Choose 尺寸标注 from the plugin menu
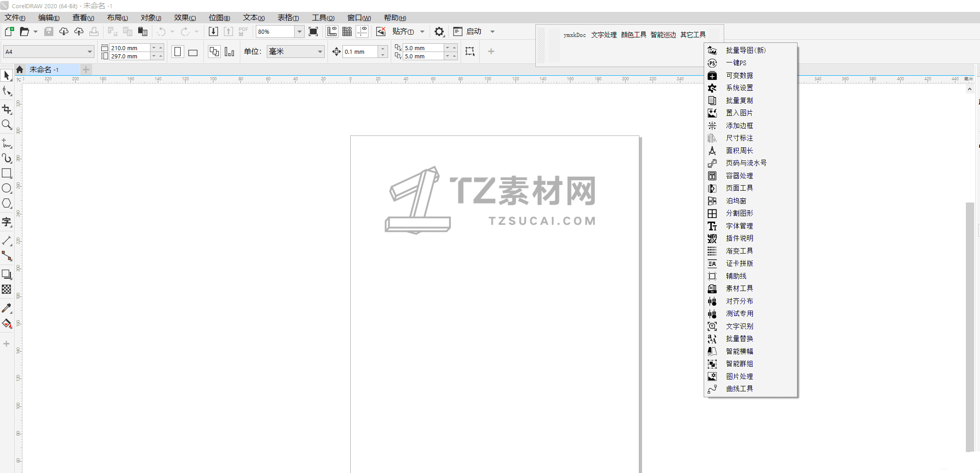Screen dimensions: 980x473 (751, 138)
